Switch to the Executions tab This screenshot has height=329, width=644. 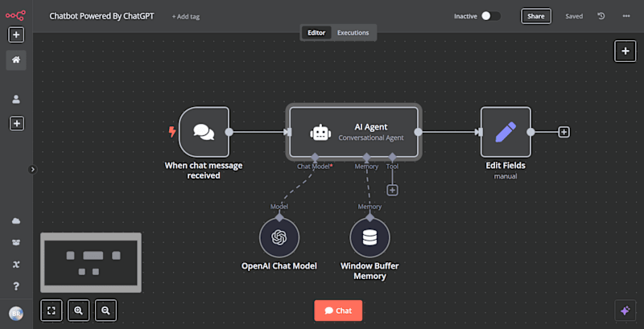coord(353,33)
